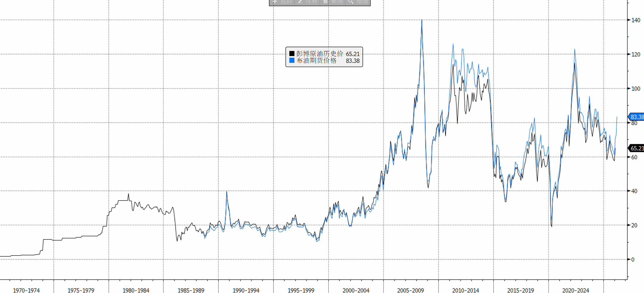Viewport: 644px width, 293px height.
Task: Click the 0 value on price axis
Action: [x=633, y=259]
